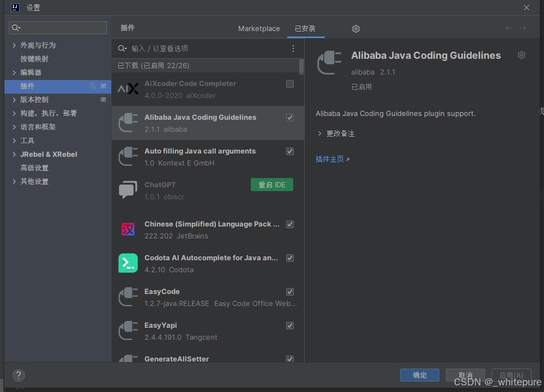Click the search magnifier in plugin filter field

tap(122, 48)
